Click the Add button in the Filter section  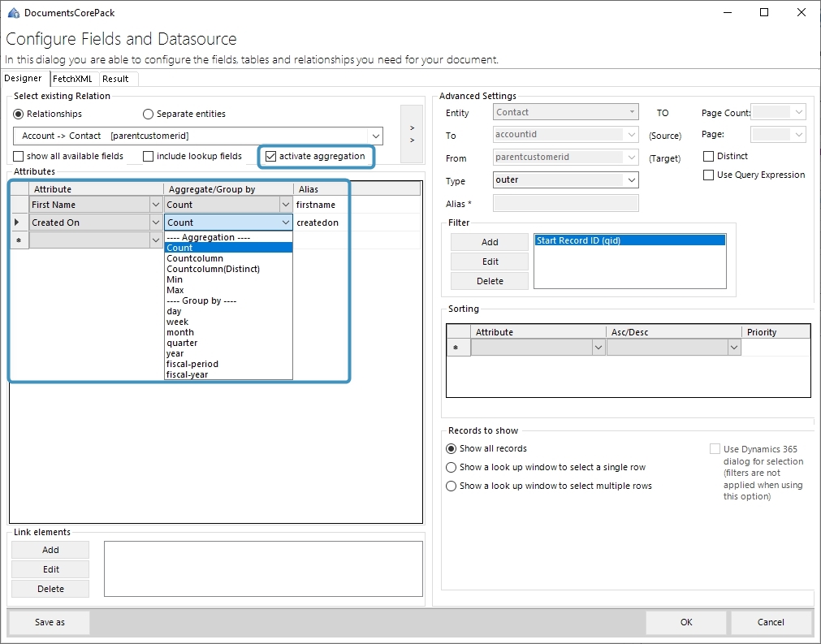(489, 242)
